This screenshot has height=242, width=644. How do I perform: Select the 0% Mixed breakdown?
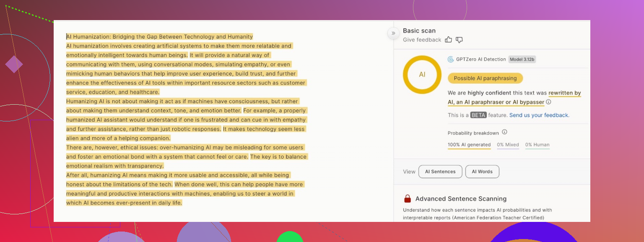[508, 145]
